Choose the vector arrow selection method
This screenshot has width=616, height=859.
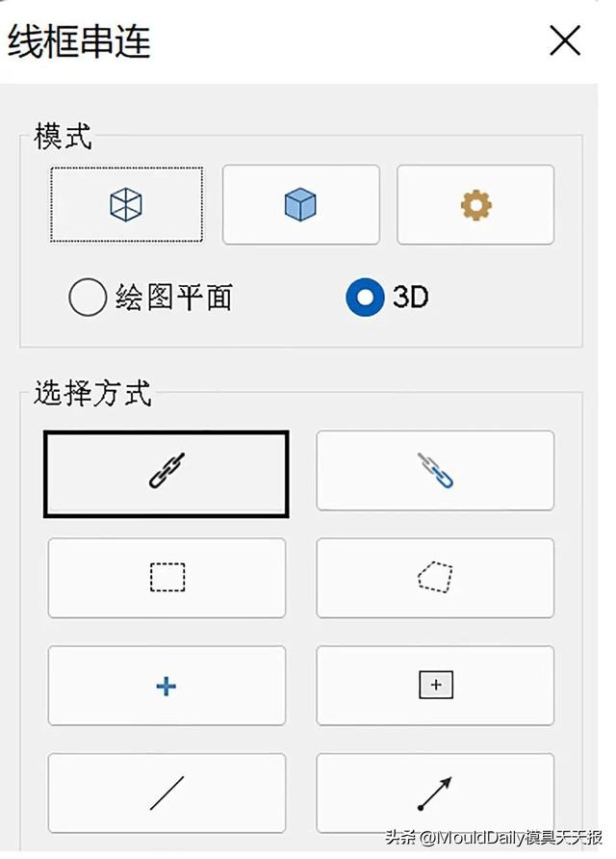pyautogui.click(x=435, y=793)
